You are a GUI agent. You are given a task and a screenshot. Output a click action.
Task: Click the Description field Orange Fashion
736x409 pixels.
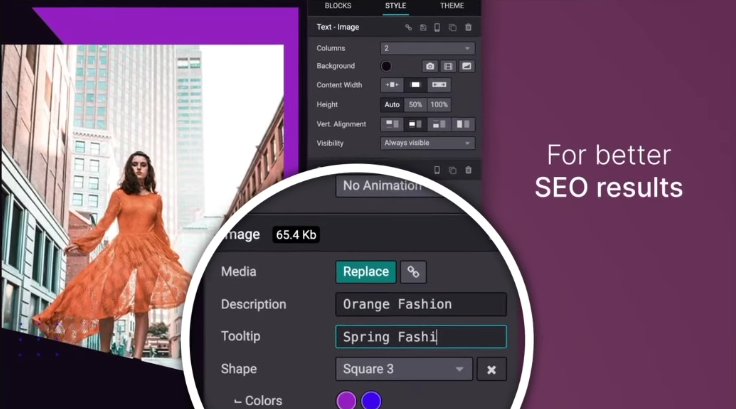coord(421,304)
